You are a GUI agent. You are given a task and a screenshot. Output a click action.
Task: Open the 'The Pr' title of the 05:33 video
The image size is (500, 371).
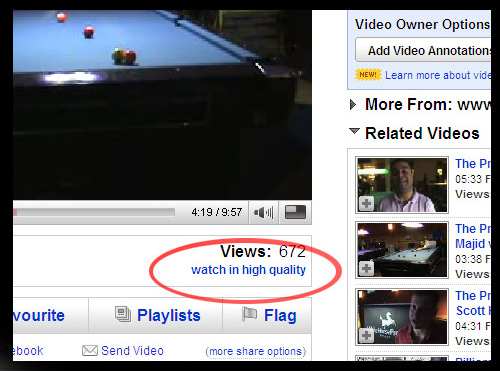pos(473,164)
